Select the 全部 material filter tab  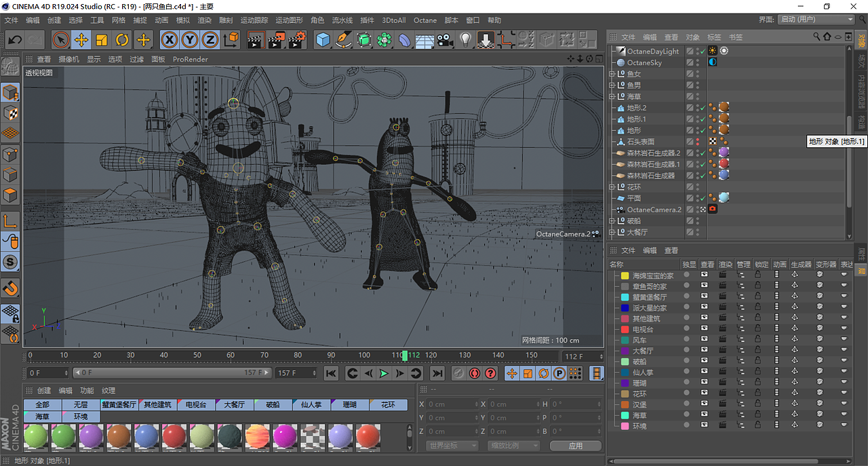click(42, 404)
